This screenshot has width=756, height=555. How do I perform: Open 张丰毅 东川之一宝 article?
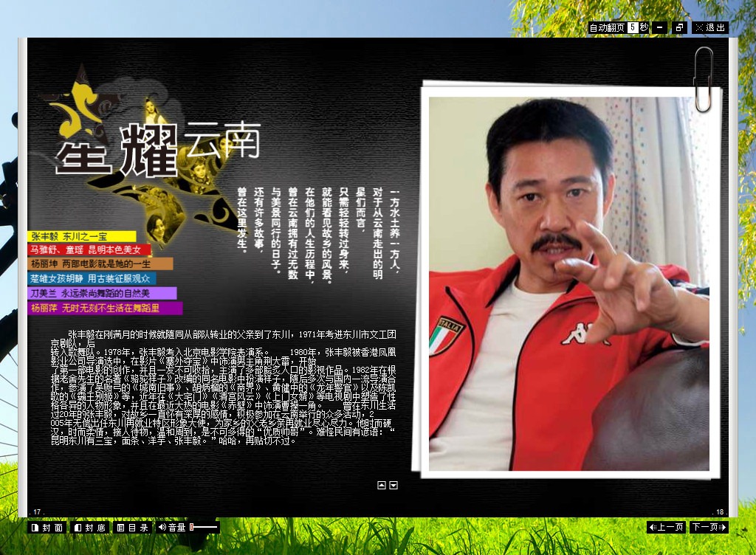tap(82, 237)
